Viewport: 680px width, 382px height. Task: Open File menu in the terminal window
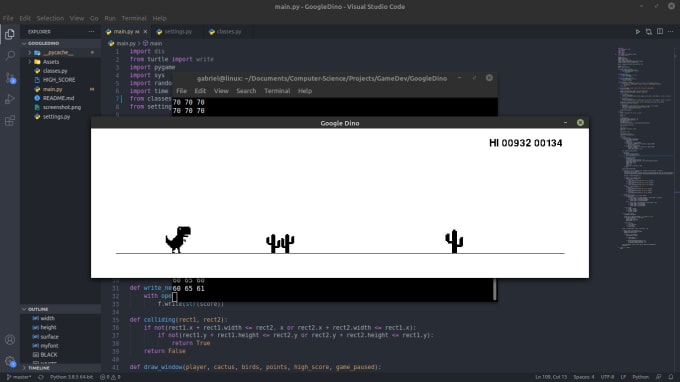[x=181, y=91]
